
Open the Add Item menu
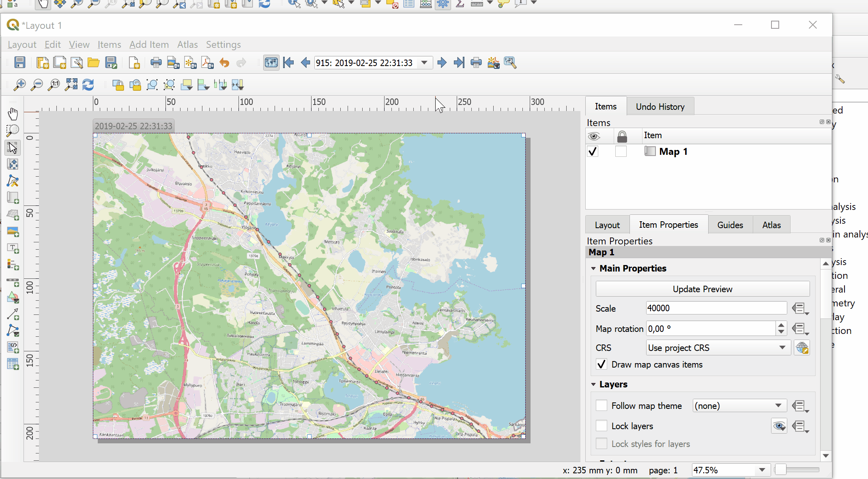coord(149,45)
